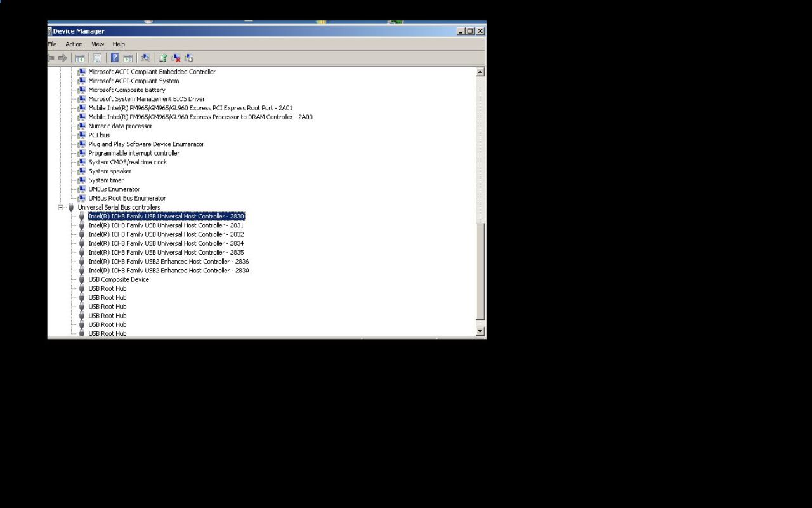The height and width of the screenshot is (508, 812).
Task: Open the File menu
Action: pos(52,44)
